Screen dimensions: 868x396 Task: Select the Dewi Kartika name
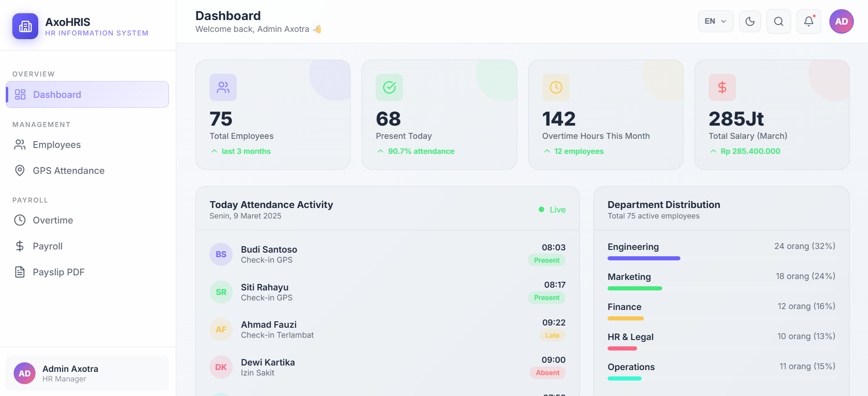click(268, 362)
